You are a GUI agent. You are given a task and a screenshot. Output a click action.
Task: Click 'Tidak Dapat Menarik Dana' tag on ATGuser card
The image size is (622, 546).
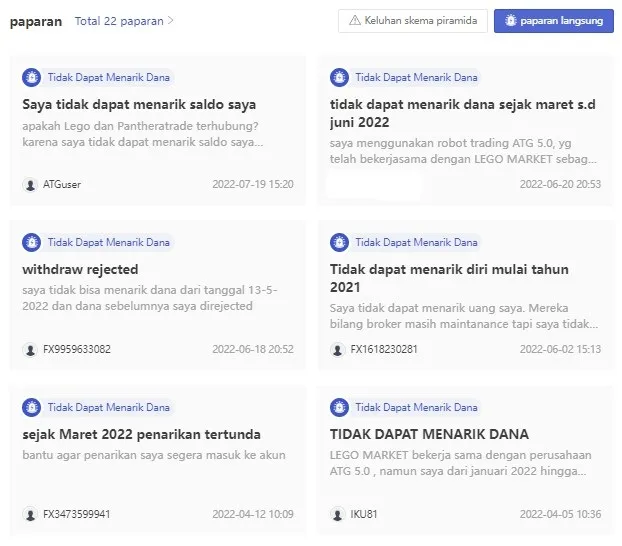tap(109, 77)
